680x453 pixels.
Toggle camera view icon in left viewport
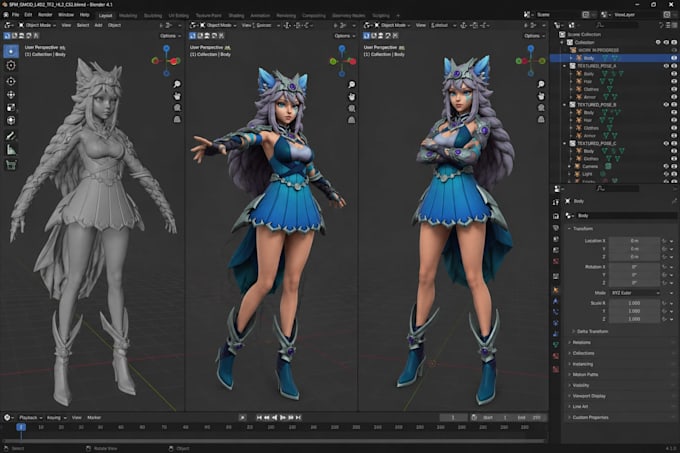[177, 108]
